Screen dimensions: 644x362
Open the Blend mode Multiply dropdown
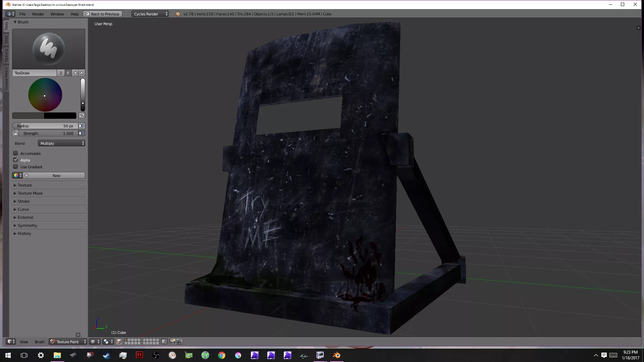(61, 143)
